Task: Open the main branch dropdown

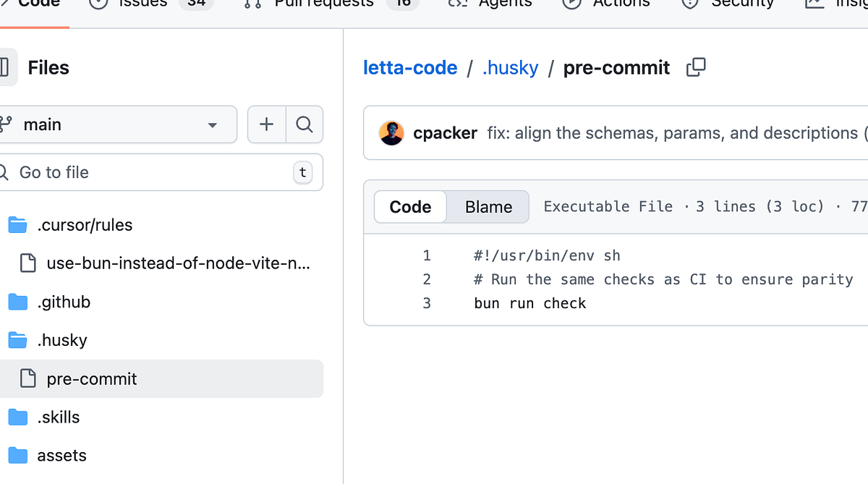Action: (116, 124)
